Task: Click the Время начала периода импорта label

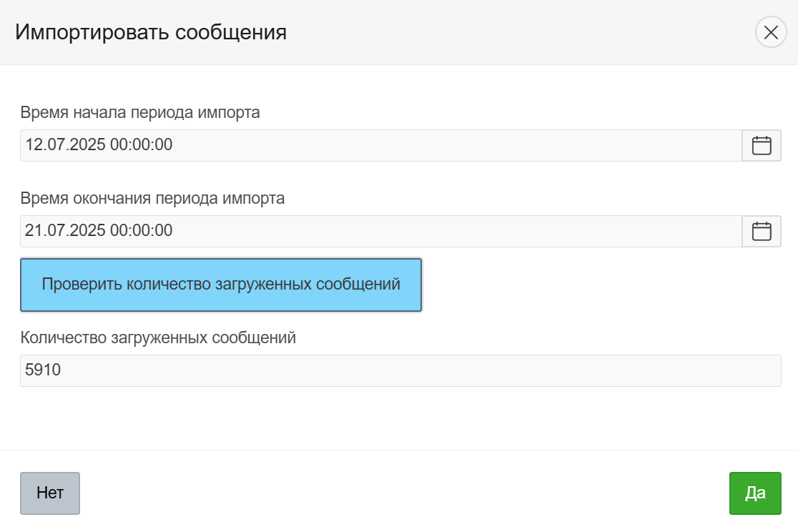Action: click(140, 112)
